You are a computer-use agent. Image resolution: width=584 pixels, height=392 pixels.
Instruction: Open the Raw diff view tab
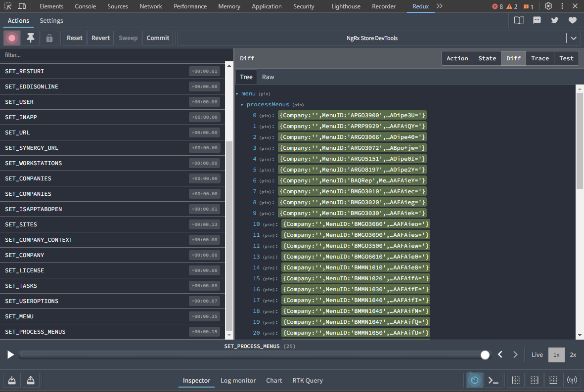coord(268,77)
